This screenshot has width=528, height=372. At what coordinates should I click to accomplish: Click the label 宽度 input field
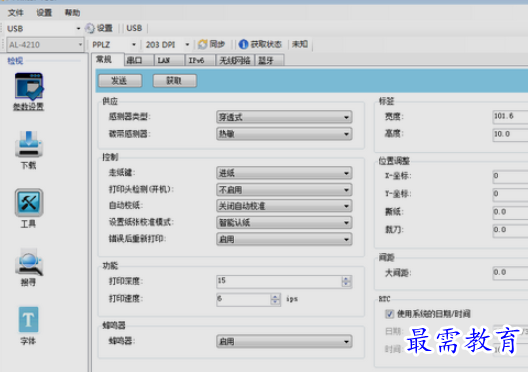510,116
